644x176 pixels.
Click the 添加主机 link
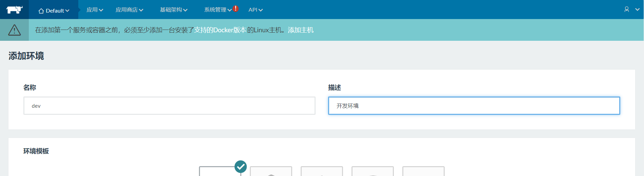[x=301, y=30]
